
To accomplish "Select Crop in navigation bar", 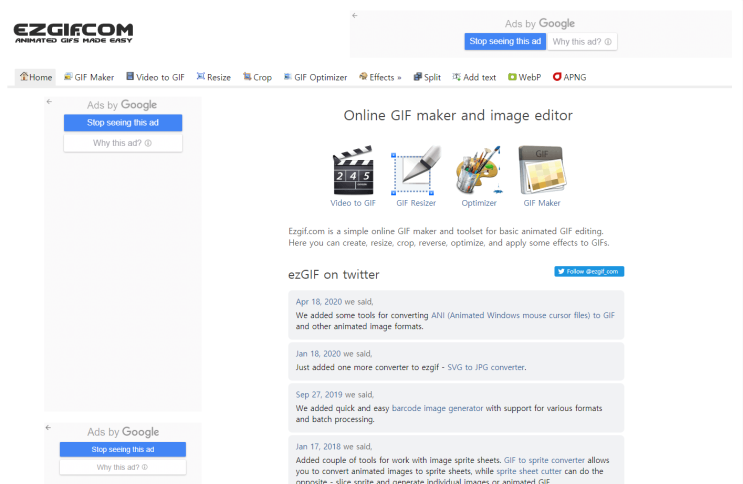I will (257, 77).
